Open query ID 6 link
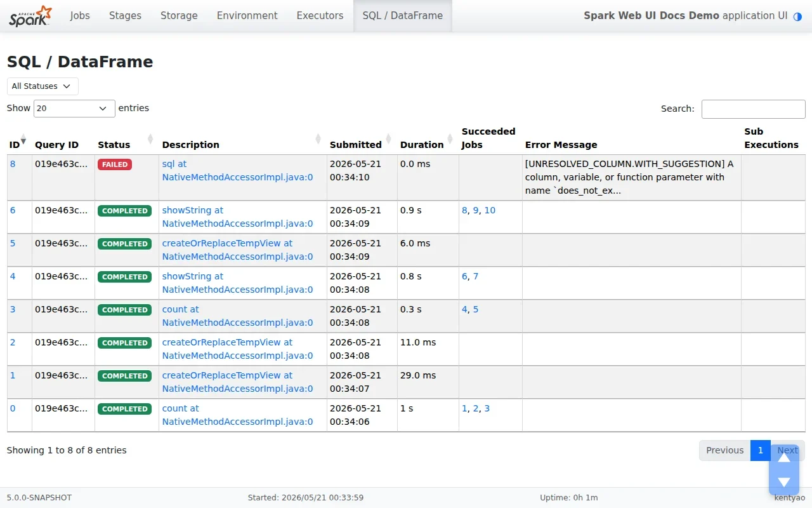 (13, 210)
